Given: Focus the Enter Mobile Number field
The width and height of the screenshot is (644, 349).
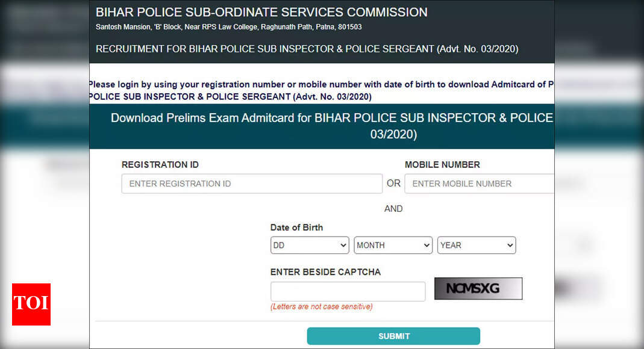Looking at the screenshot, I should [480, 184].
